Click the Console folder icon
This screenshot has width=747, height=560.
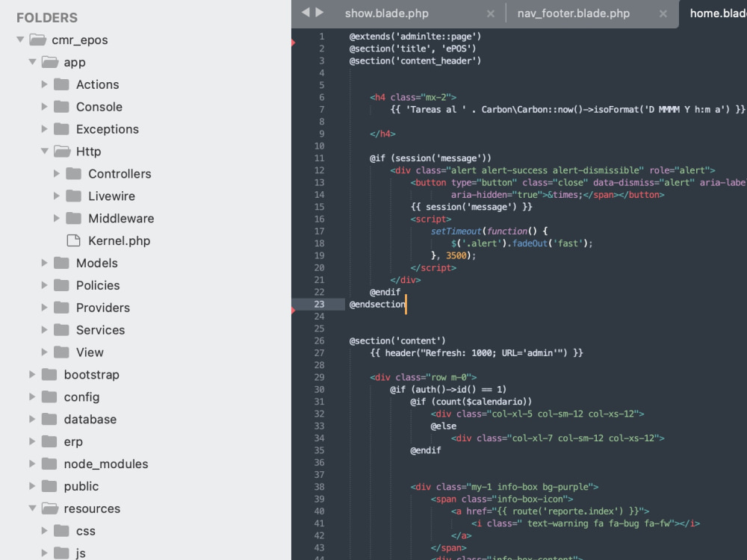(61, 107)
